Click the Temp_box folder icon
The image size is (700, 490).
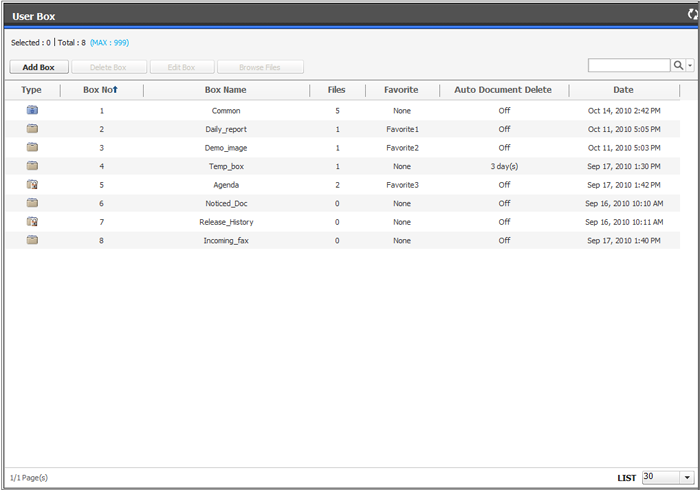(32, 166)
